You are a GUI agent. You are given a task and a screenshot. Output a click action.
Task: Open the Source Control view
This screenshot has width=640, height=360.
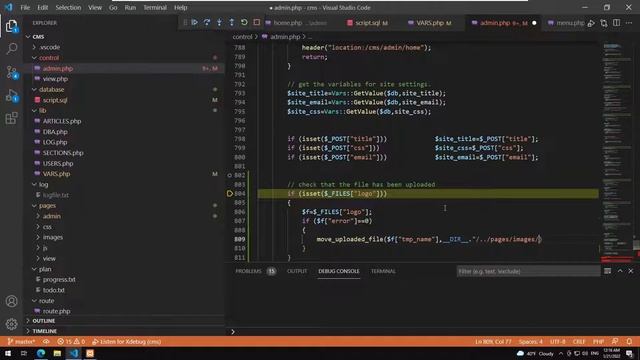click(x=11, y=72)
